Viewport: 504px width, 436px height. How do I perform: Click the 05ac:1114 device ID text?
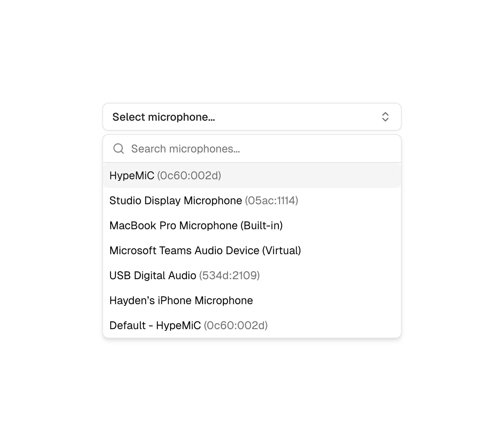click(271, 200)
